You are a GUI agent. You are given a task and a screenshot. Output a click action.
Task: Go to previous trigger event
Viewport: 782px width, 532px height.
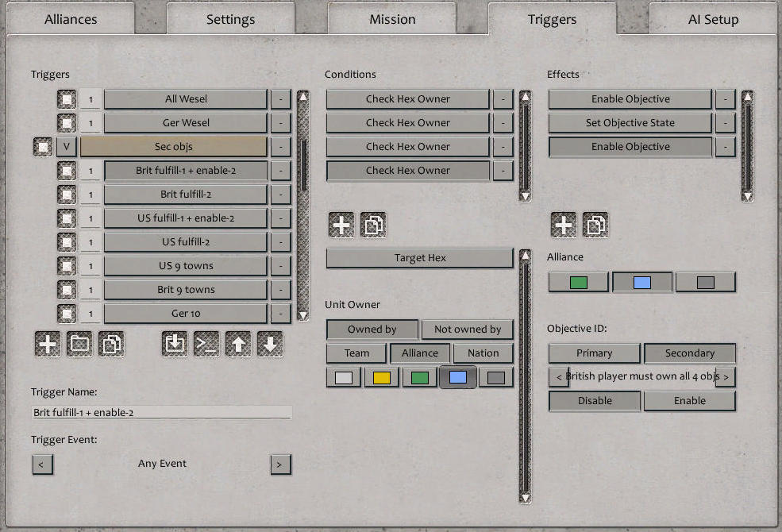click(x=42, y=465)
